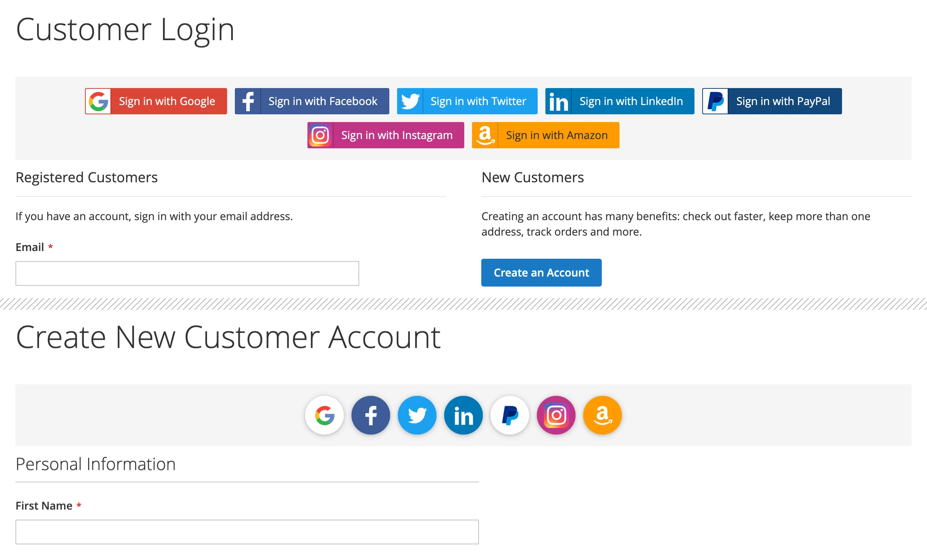The height and width of the screenshot is (560, 927).
Task: Click the PayPal logo in navy button
Action: coord(715,101)
